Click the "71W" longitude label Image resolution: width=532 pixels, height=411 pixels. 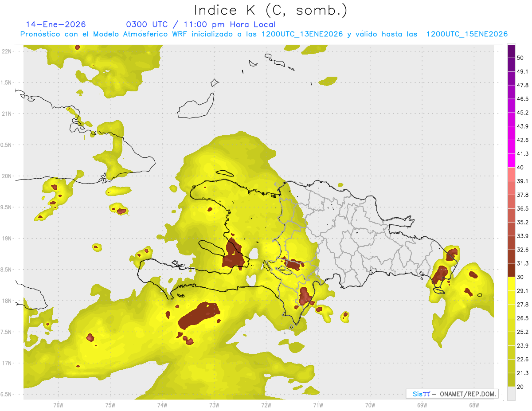coord(318,405)
